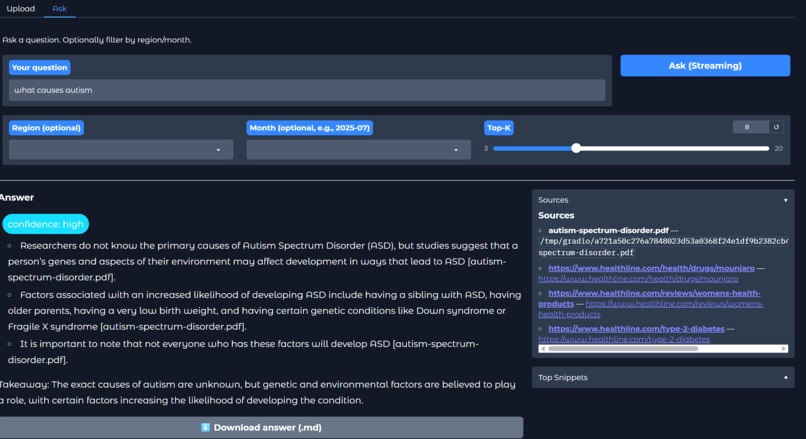Click the download arrow icon on button

click(x=205, y=427)
